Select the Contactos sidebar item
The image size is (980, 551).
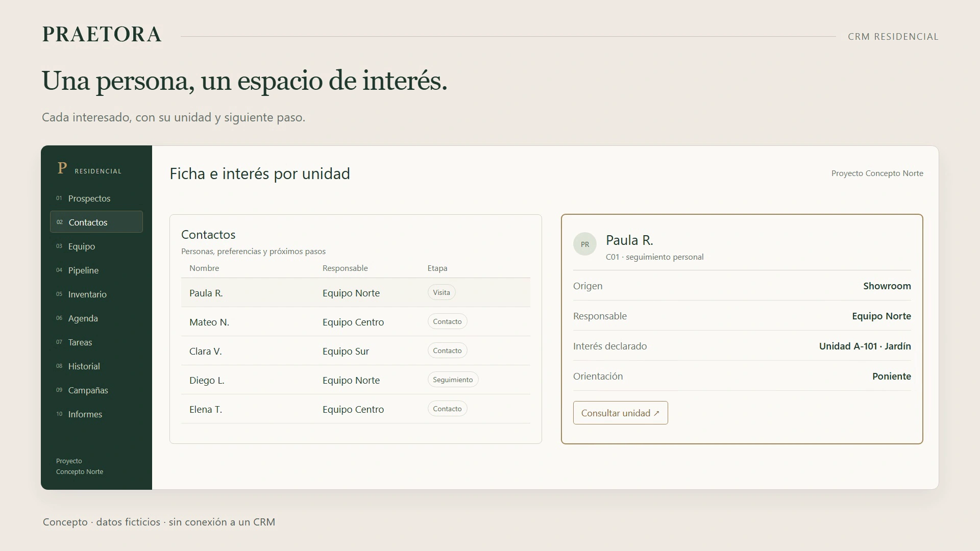(96, 222)
